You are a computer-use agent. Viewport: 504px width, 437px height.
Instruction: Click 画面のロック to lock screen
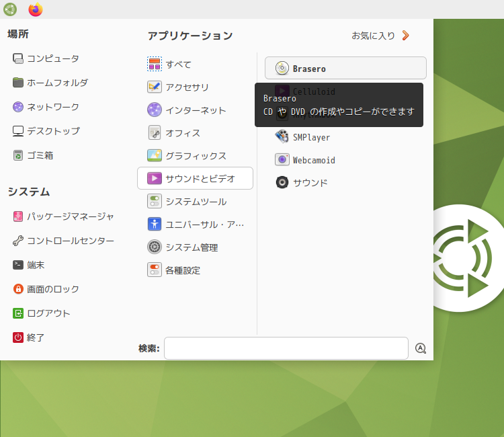pos(46,289)
